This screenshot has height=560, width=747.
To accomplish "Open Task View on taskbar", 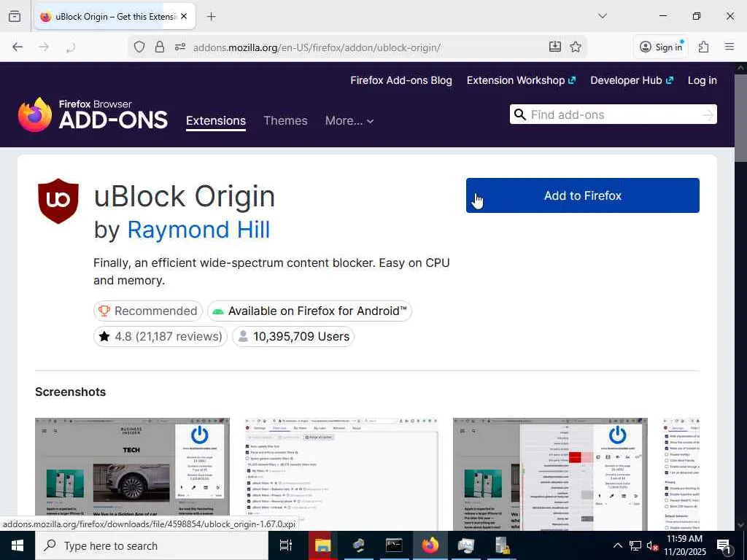I will [x=285, y=545].
